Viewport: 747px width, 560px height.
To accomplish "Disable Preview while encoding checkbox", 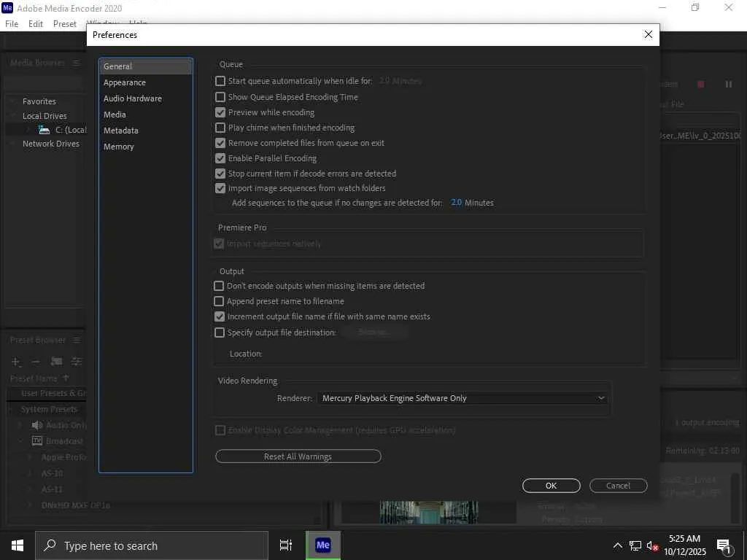I will (220, 112).
